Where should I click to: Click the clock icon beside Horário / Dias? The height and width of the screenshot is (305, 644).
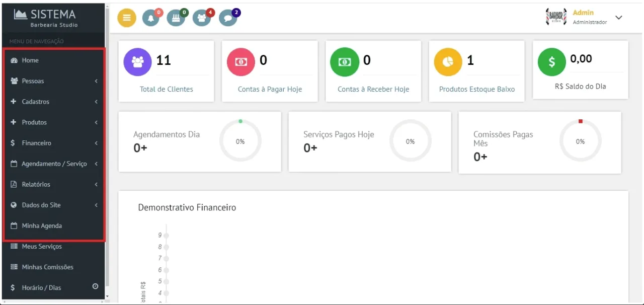pos(95,286)
